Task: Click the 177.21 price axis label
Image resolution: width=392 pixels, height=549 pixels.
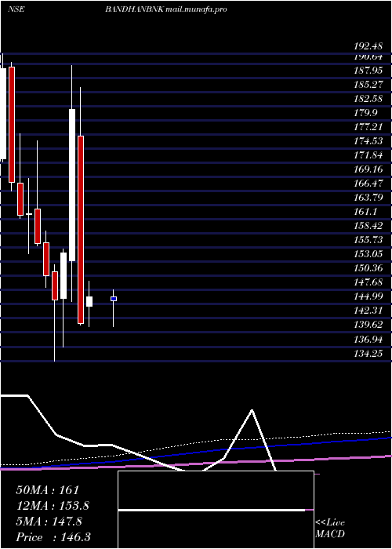Action: pyautogui.click(x=368, y=127)
